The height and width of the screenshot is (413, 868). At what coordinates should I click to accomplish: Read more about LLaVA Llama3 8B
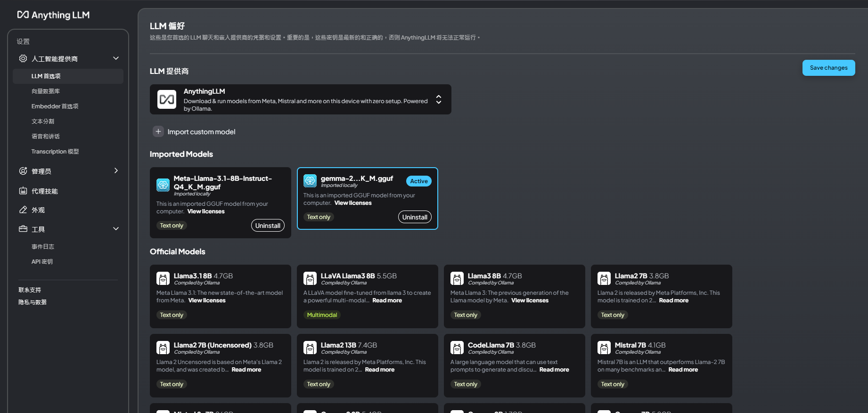pyautogui.click(x=387, y=300)
